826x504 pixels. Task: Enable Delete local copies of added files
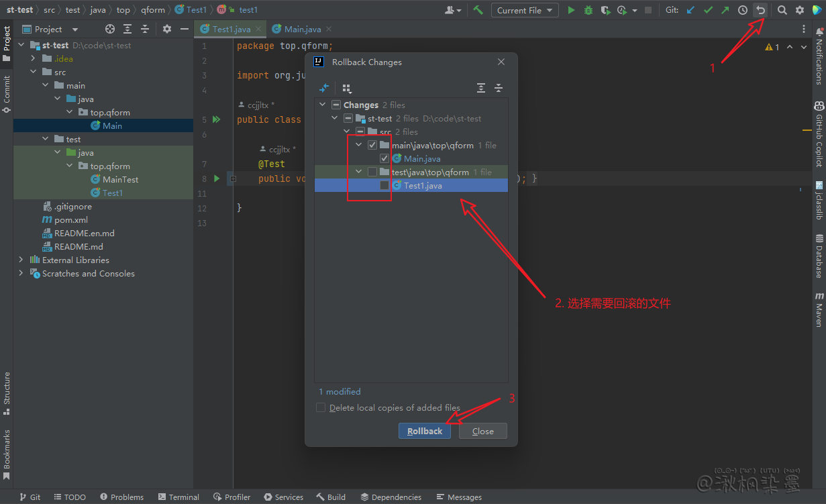click(321, 407)
